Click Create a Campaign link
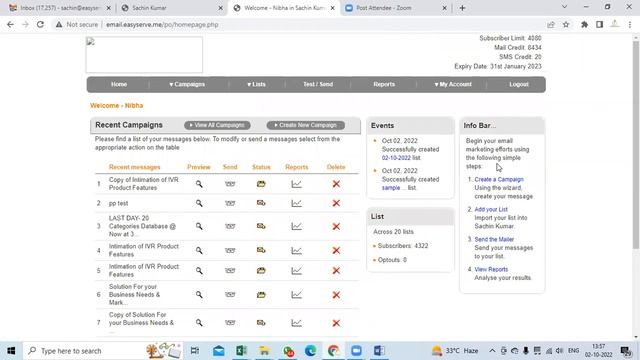 [499, 179]
